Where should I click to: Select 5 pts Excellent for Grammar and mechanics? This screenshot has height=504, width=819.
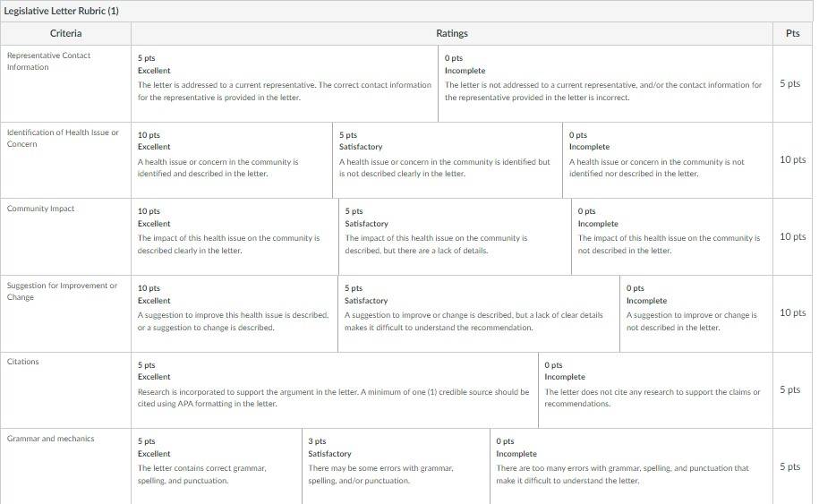click(x=217, y=466)
